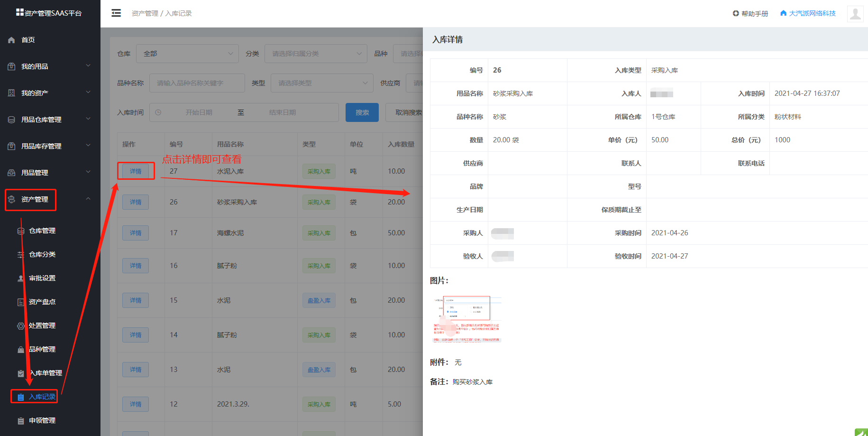Click the 帮助手册 help icon

736,13
